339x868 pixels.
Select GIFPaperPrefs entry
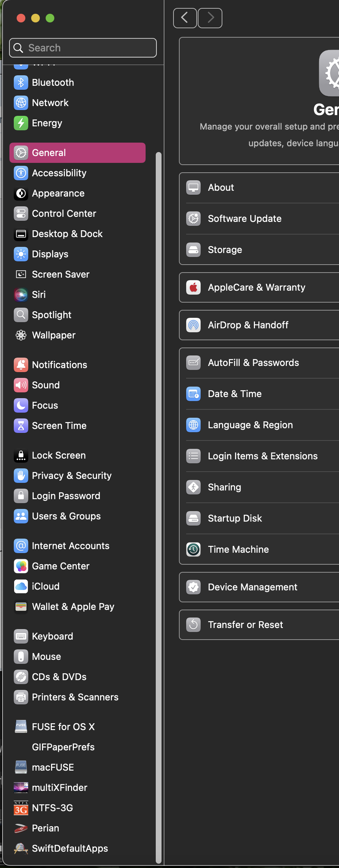click(78, 747)
